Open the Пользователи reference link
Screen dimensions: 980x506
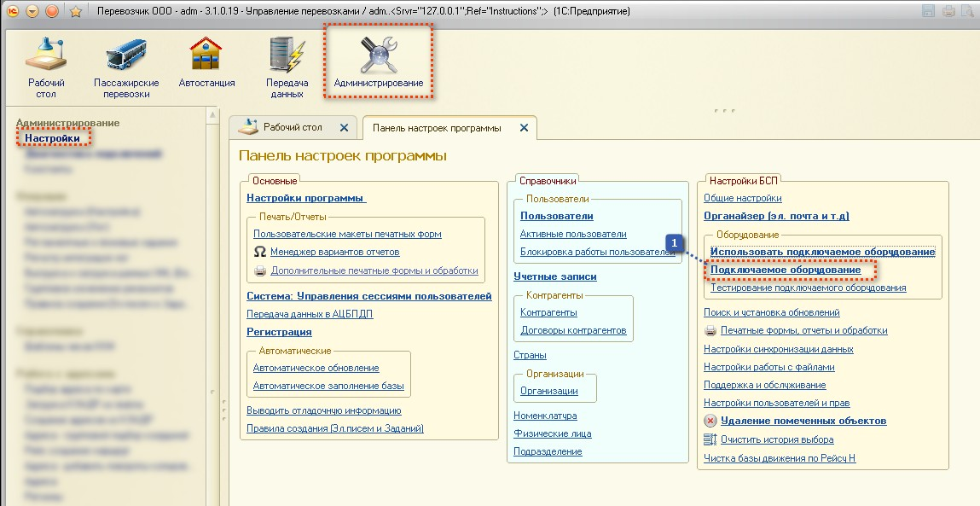[556, 216]
